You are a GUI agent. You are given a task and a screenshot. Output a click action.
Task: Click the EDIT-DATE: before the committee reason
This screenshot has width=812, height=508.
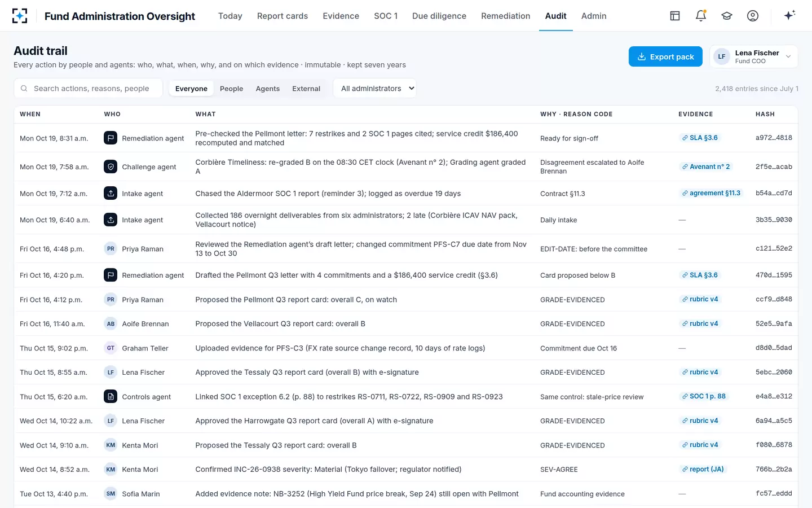[x=594, y=249]
